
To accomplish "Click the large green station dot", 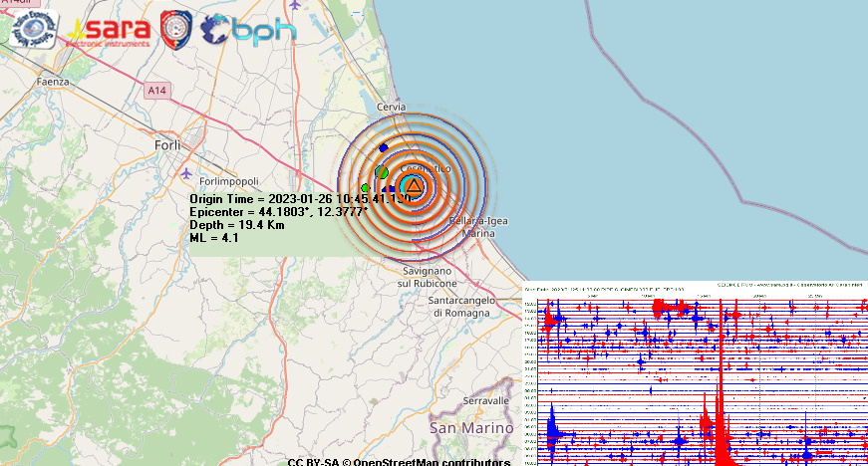I will 382,172.
